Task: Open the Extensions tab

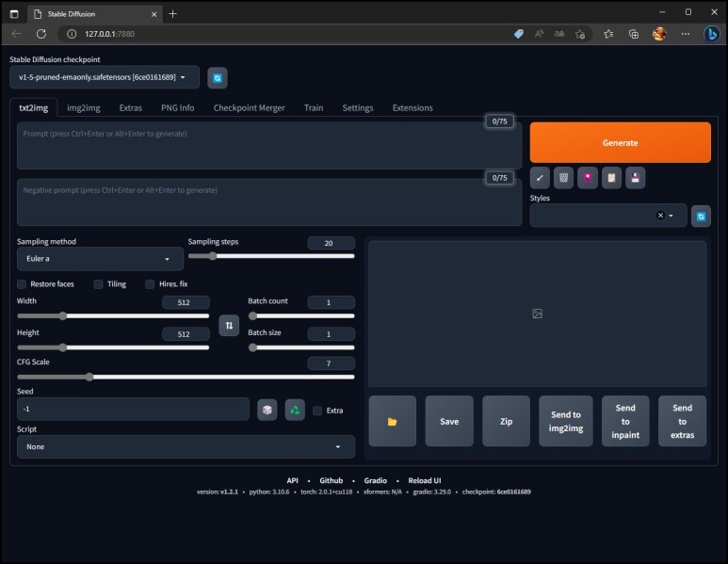Action: 413,107
